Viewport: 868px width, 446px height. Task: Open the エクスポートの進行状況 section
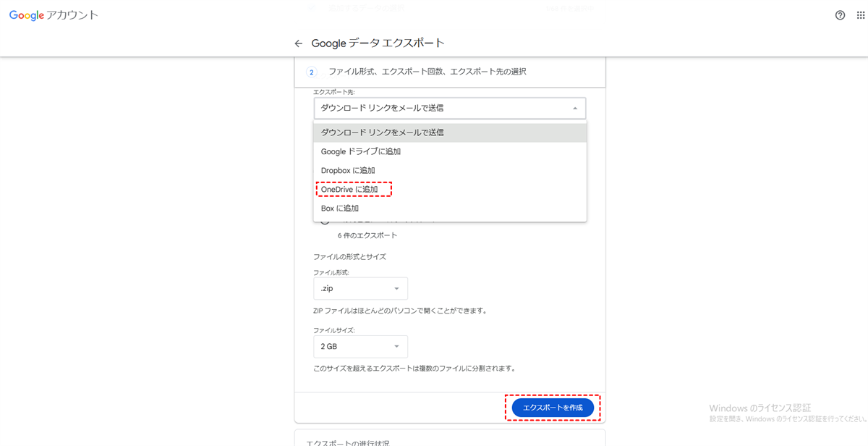[347, 442]
